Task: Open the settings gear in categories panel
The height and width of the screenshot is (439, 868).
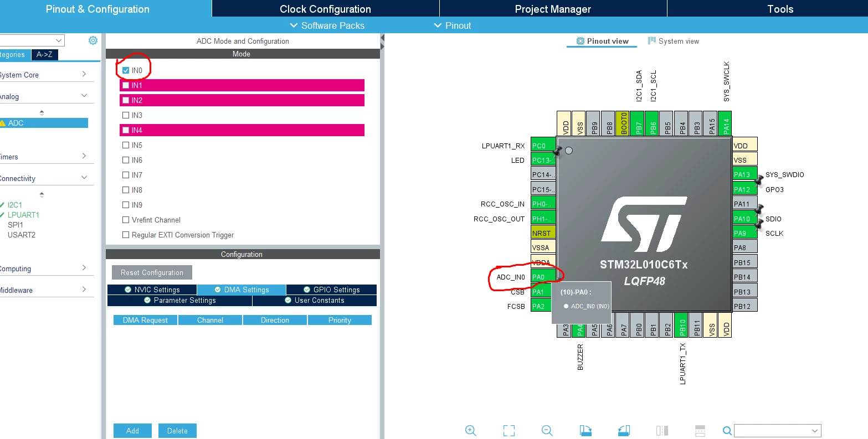Action: [93, 40]
